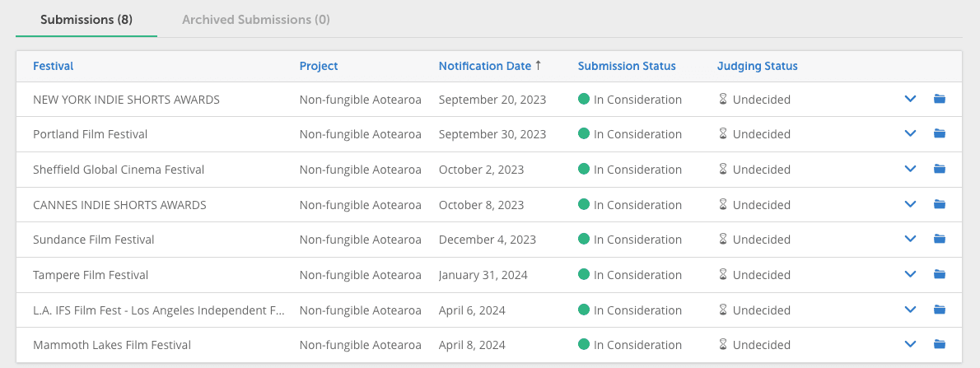The width and height of the screenshot is (980, 368).
Task: Switch to Archived Submissions tab
Action: pyautogui.click(x=255, y=19)
